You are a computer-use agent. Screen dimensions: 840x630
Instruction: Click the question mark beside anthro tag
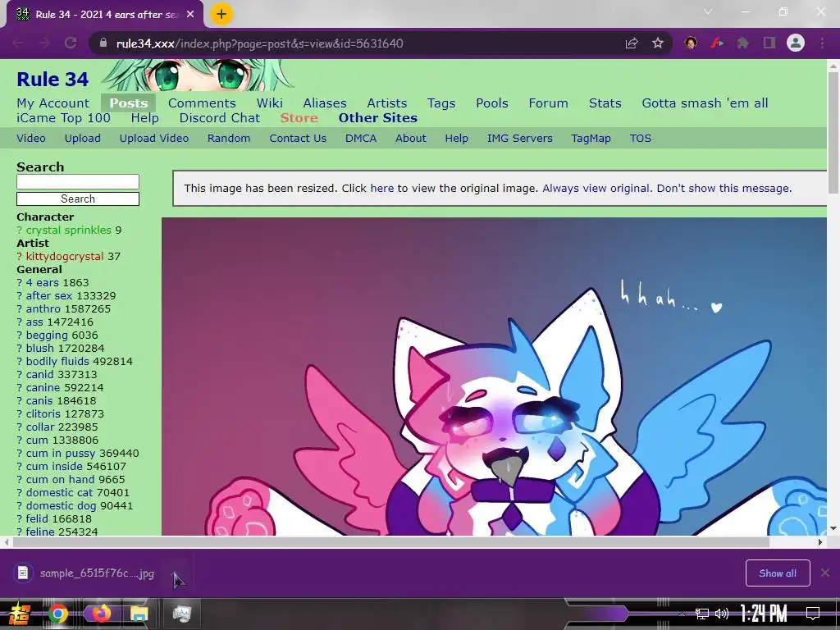20,308
